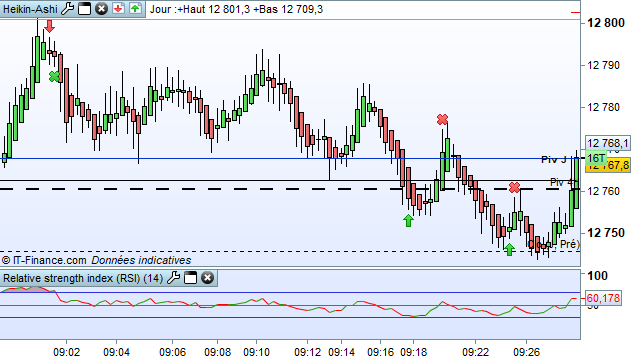631x360 pixels.
Task: Click RSI value label 60,178
Action: tap(603, 298)
